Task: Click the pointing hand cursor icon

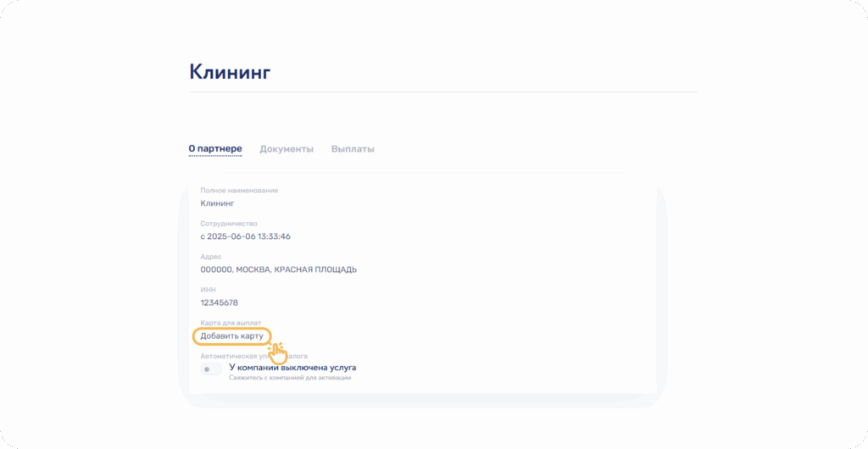Action: point(277,352)
